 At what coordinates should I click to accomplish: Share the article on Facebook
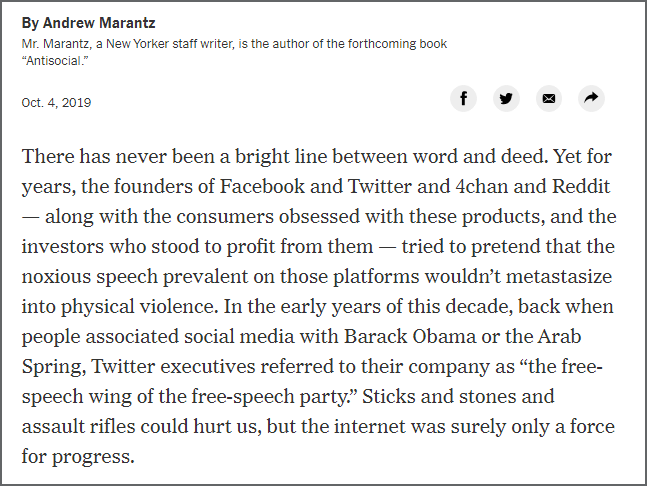(x=463, y=99)
